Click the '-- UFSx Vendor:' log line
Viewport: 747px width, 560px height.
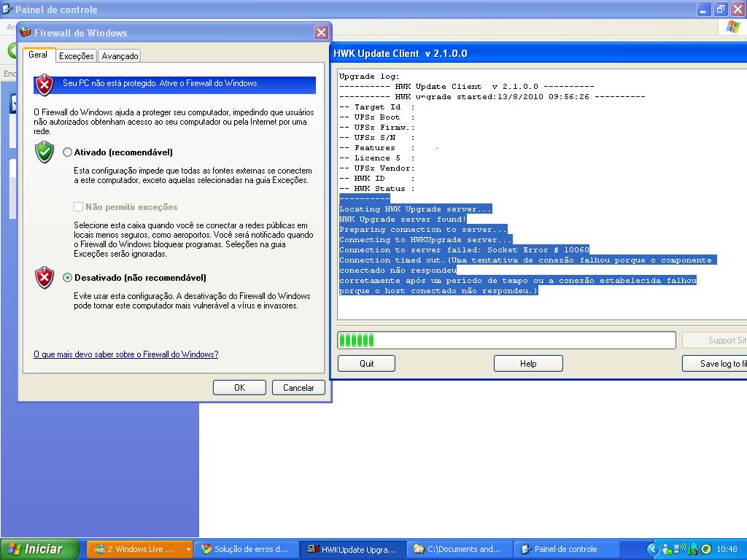[377, 168]
